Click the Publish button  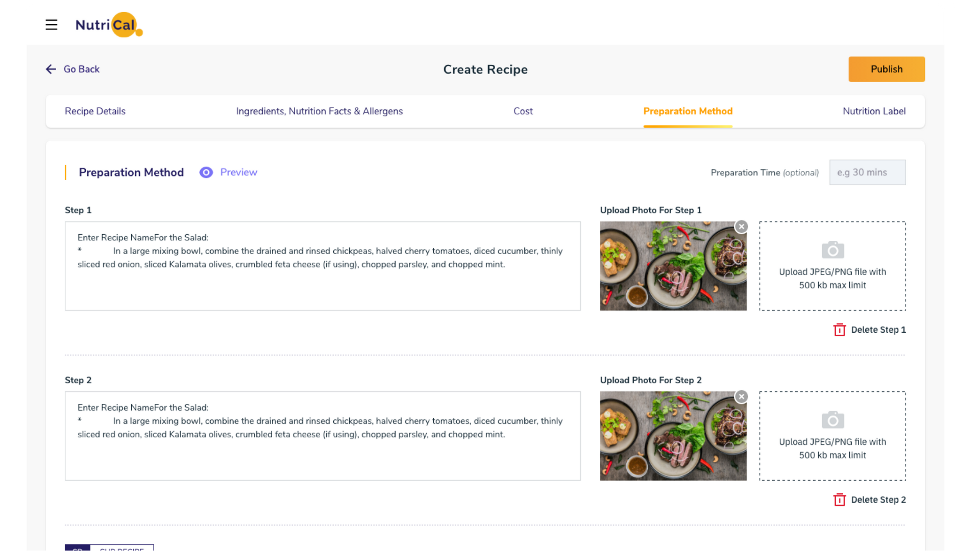tap(886, 69)
